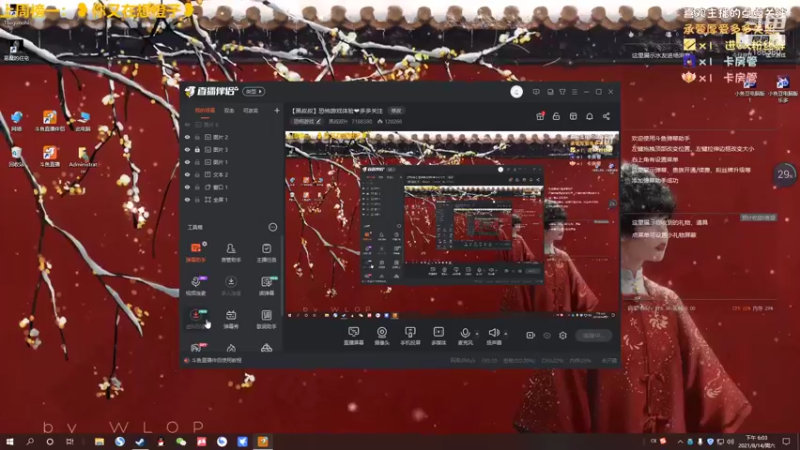Toggle the lock on layer 图片 2

pos(197,137)
